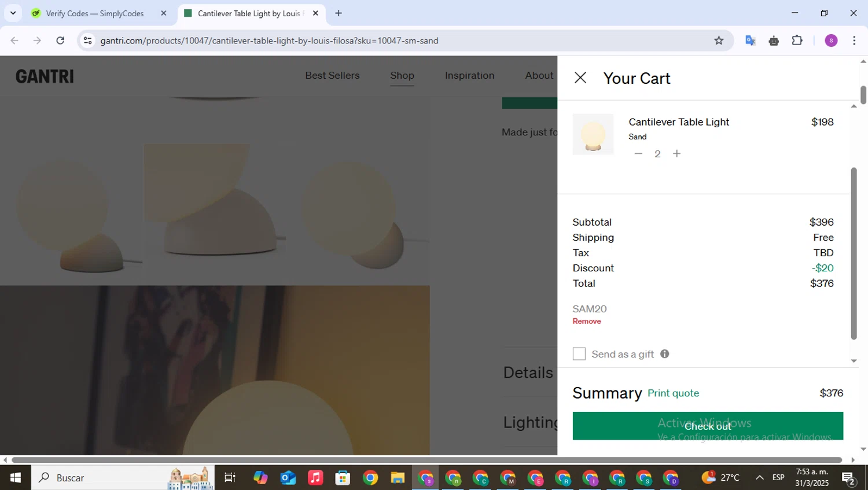868x490 pixels.
Task: Open the Windows Start menu
Action: click(x=16, y=477)
